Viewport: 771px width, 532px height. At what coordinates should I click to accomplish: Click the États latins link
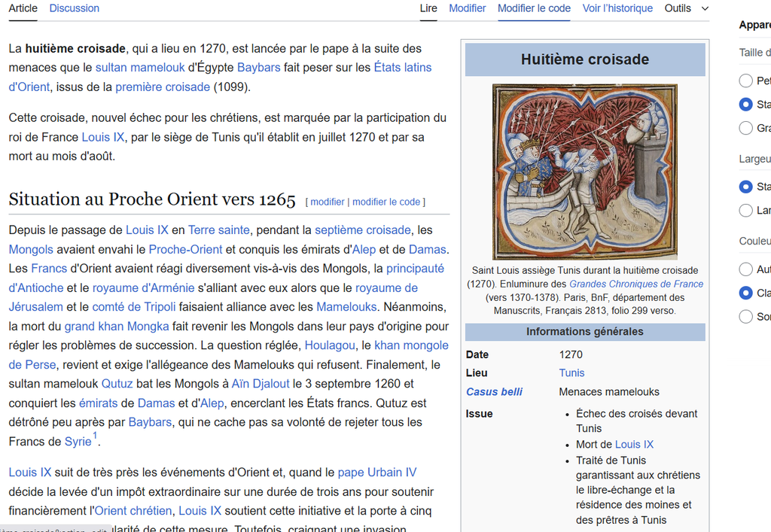(403, 67)
